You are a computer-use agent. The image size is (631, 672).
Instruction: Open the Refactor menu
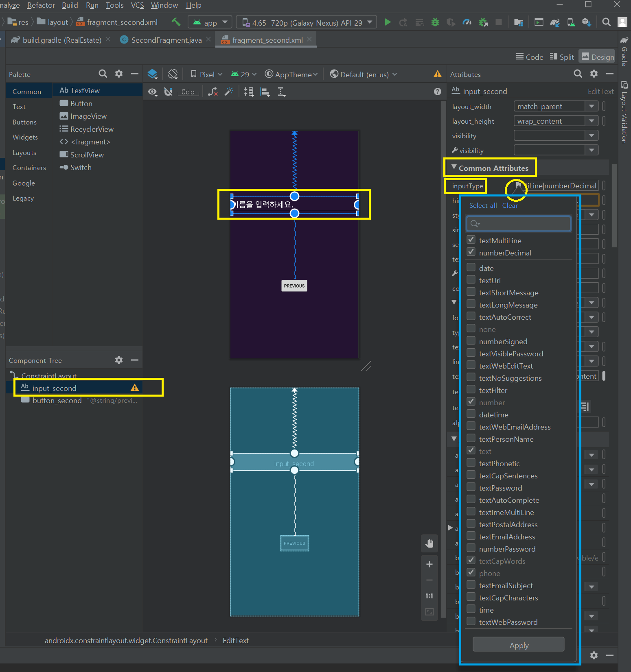pos(41,5)
